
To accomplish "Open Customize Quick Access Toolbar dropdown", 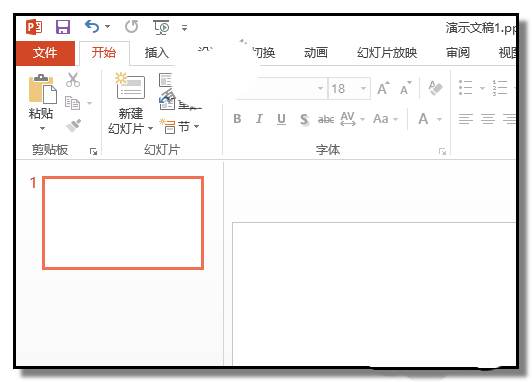I will [x=184, y=28].
